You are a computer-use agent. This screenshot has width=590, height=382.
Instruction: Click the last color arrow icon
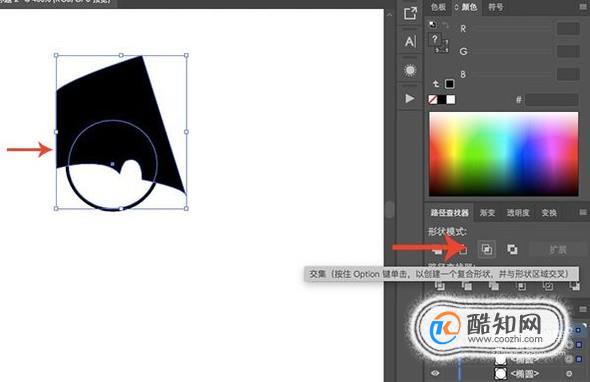(x=436, y=84)
